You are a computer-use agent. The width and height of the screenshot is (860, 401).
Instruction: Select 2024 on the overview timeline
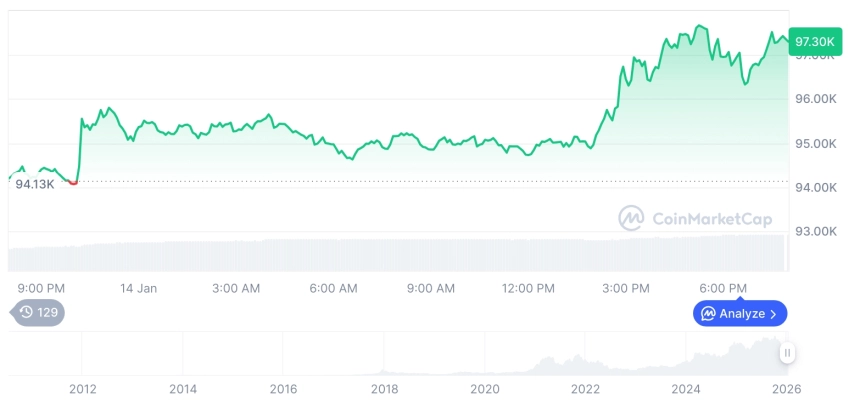(685, 388)
